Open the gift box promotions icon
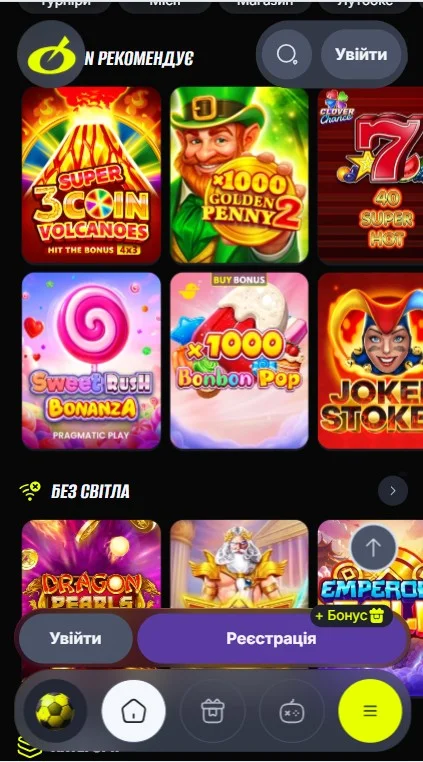This screenshot has height=762, width=423. pos(212,711)
